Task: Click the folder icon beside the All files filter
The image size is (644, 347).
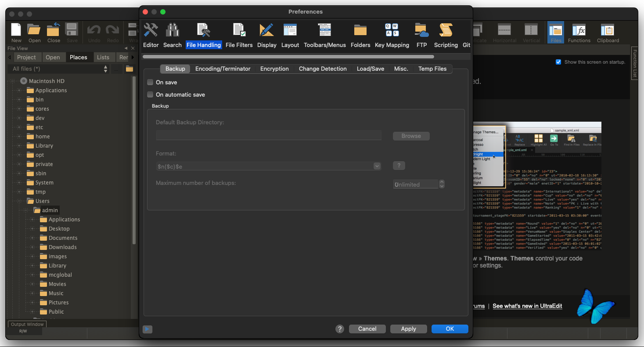Action: tap(129, 69)
